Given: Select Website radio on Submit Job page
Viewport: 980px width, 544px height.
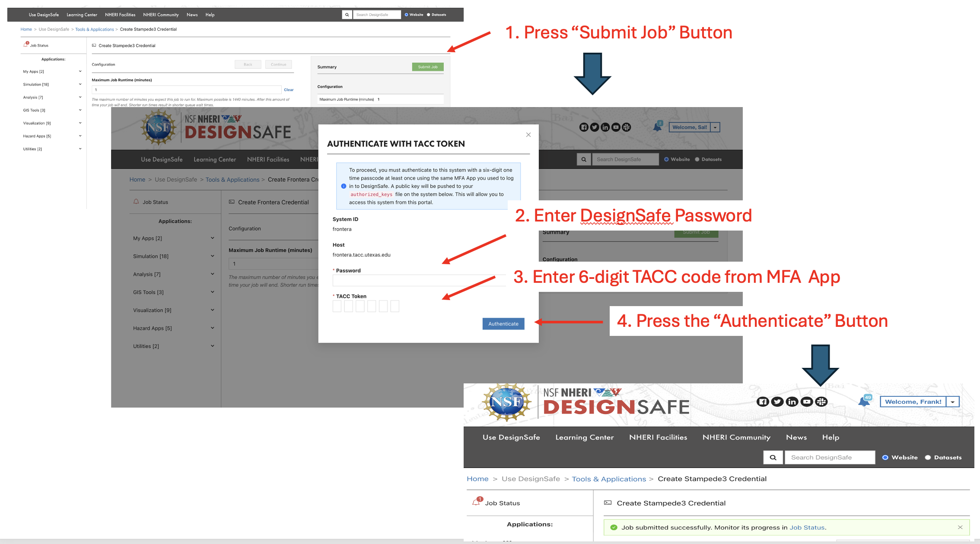Looking at the screenshot, I should click(406, 15).
